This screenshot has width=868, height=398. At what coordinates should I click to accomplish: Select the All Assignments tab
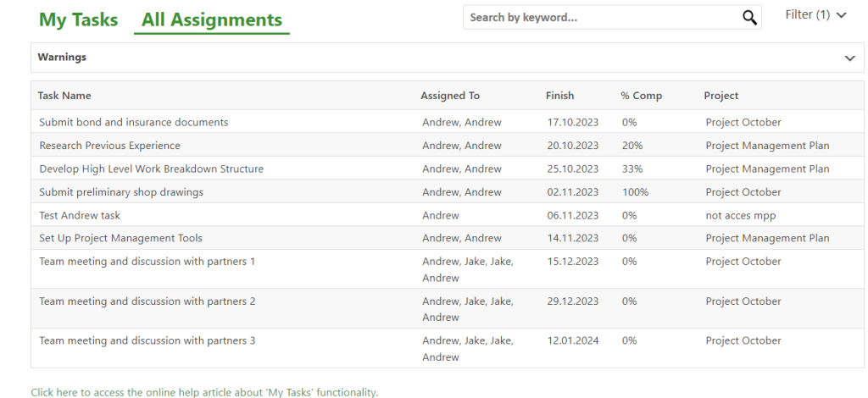point(212,20)
